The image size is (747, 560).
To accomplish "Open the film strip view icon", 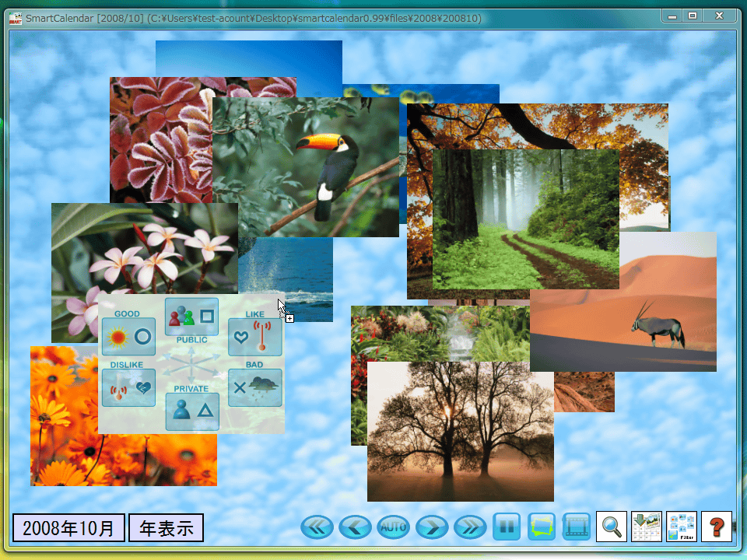I will [x=577, y=527].
